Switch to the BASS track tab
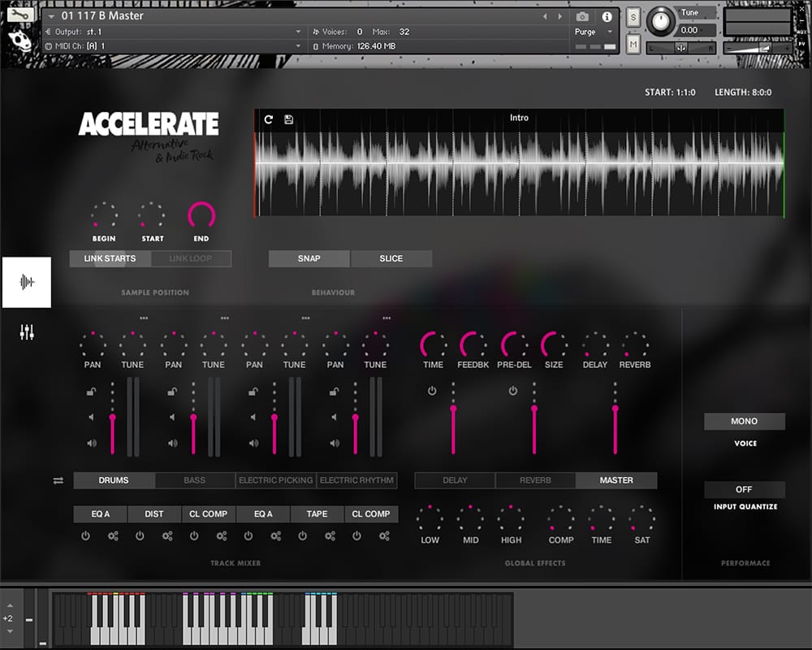 coord(195,480)
